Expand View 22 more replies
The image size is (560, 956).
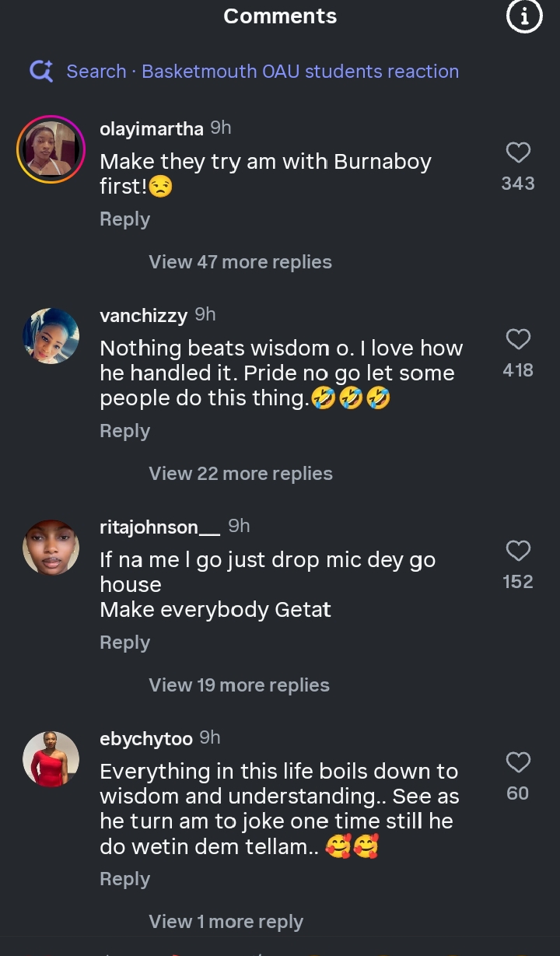pyautogui.click(x=240, y=474)
